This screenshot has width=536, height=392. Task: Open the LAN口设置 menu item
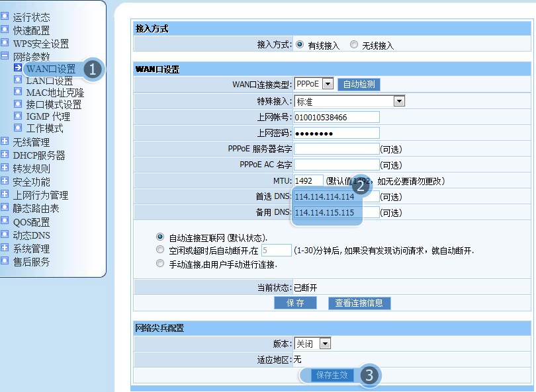click(x=49, y=81)
